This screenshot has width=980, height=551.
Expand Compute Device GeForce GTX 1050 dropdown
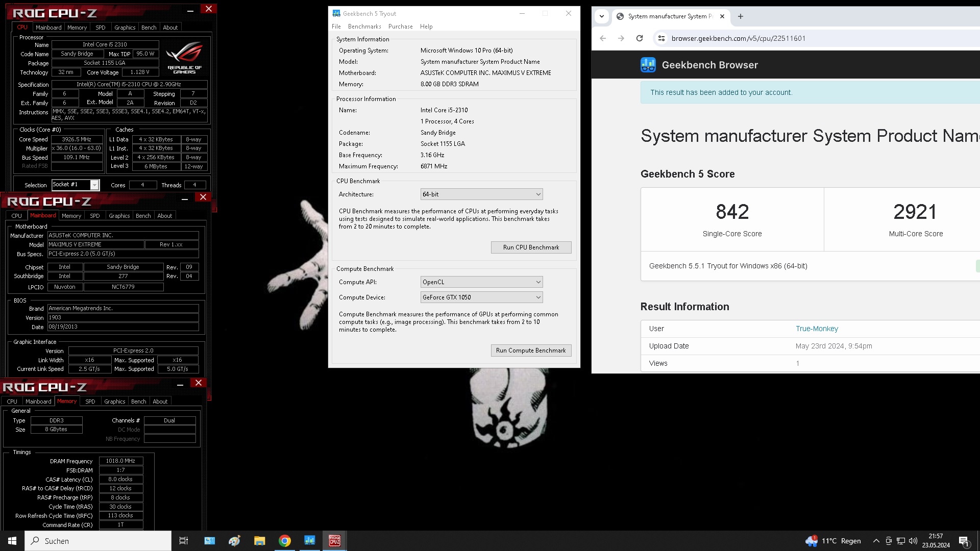[481, 297]
